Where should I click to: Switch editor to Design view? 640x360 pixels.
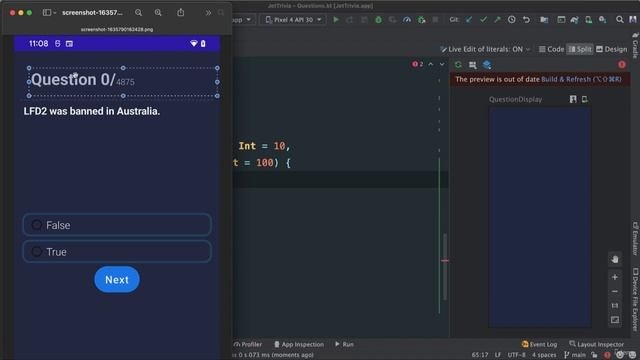611,49
